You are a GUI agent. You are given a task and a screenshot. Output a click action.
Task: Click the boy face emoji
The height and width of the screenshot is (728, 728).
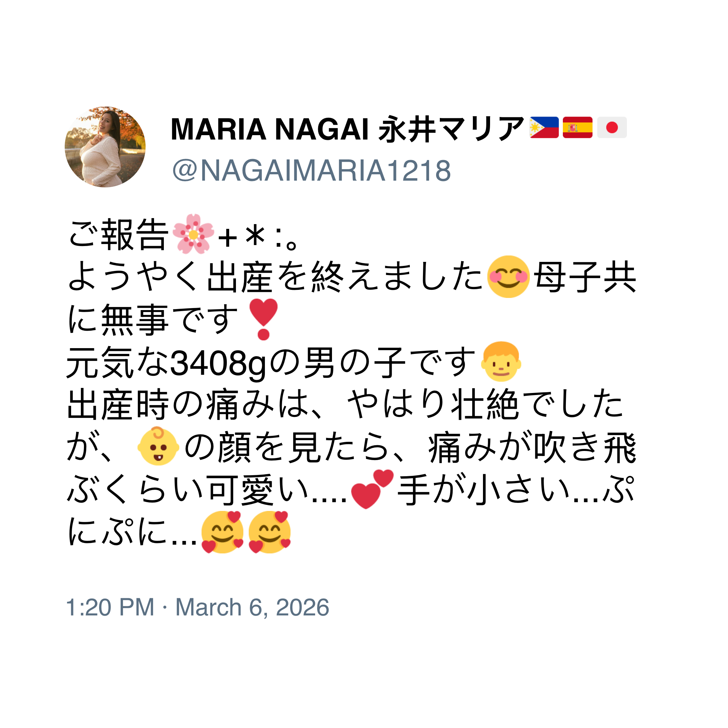pyautogui.click(x=501, y=362)
